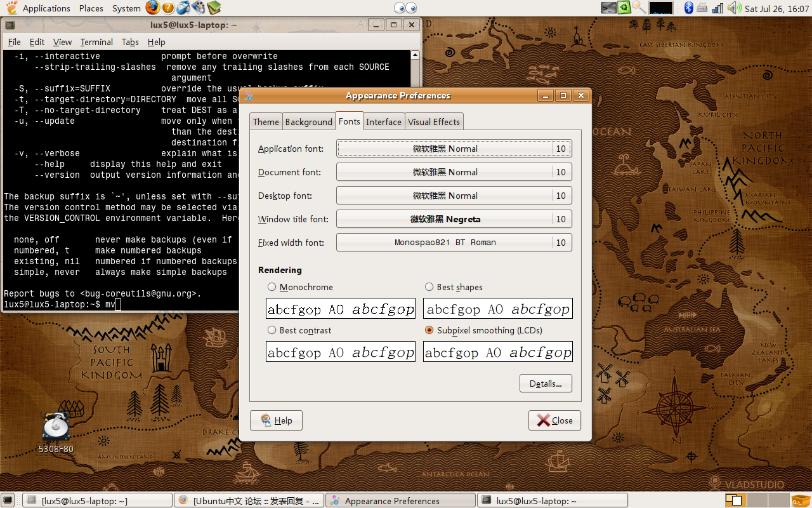
Task: Switch to the Interface tab
Action: (x=384, y=122)
